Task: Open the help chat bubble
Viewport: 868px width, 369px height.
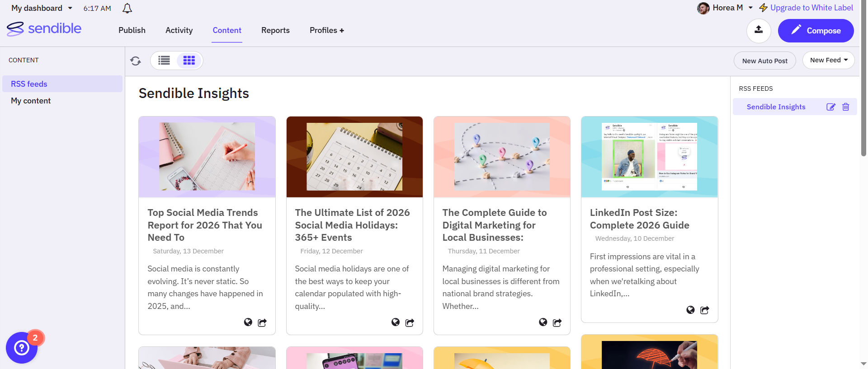Action: [22, 348]
